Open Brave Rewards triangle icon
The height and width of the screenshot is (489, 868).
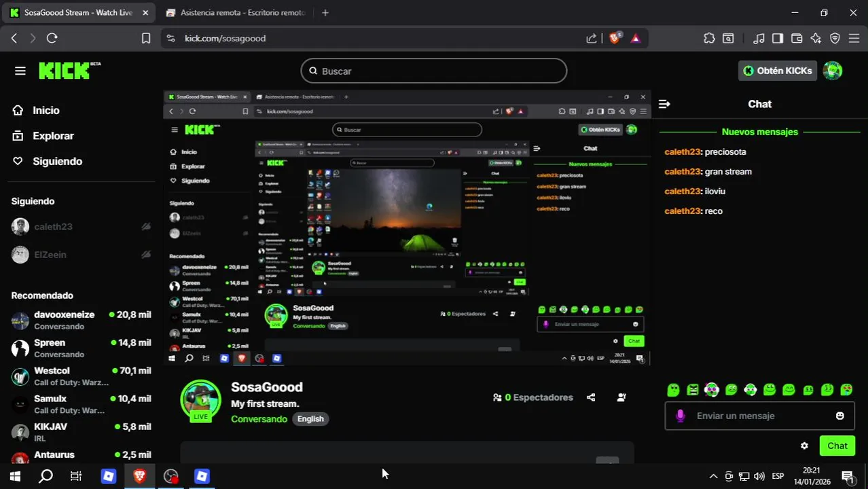pyautogui.click(x=636, y=38)
